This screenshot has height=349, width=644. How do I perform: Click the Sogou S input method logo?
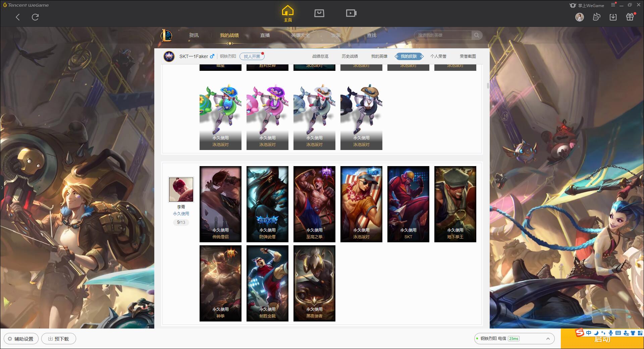coord(580,333)
